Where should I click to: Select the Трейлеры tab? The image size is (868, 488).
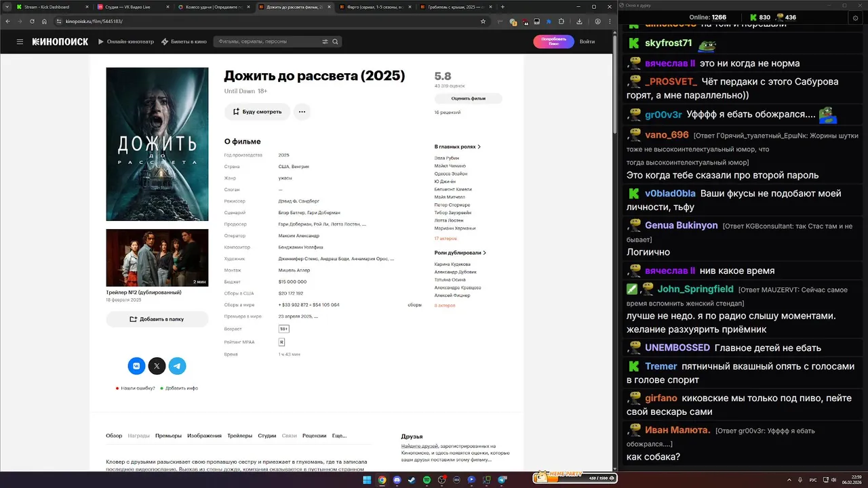click(x=239, y=436)
